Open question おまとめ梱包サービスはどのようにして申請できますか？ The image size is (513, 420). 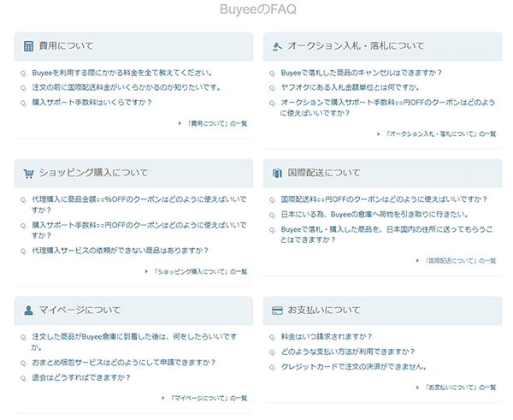[x=124, y=363]
